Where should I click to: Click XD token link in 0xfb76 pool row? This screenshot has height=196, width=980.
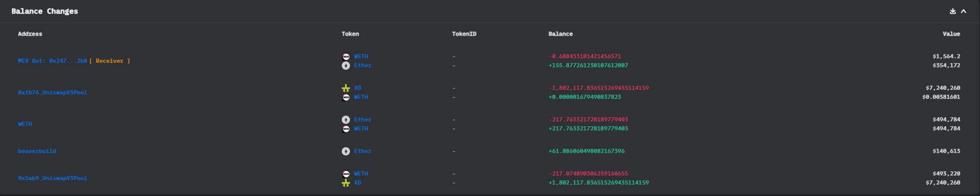click(x=357, y=88)
